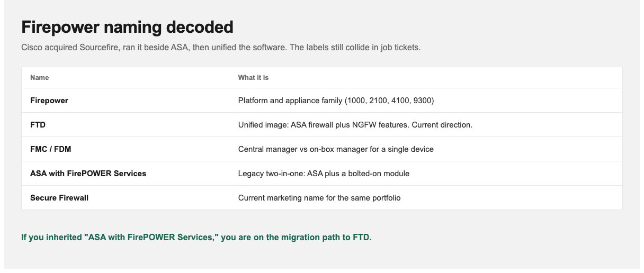Click the 'What it is' column header
The image size is (644, 273).
(x=253, y=77)
